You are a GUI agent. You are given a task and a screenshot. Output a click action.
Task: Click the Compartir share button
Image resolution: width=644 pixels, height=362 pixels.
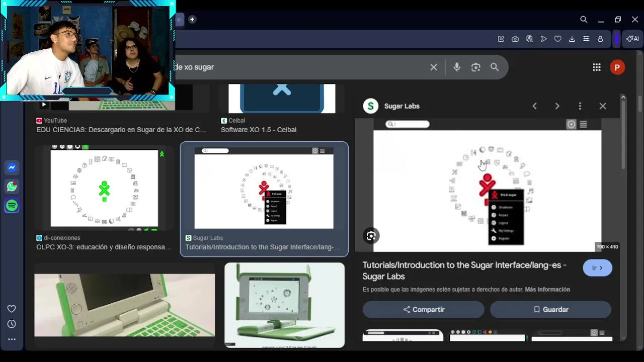(424, 310)
